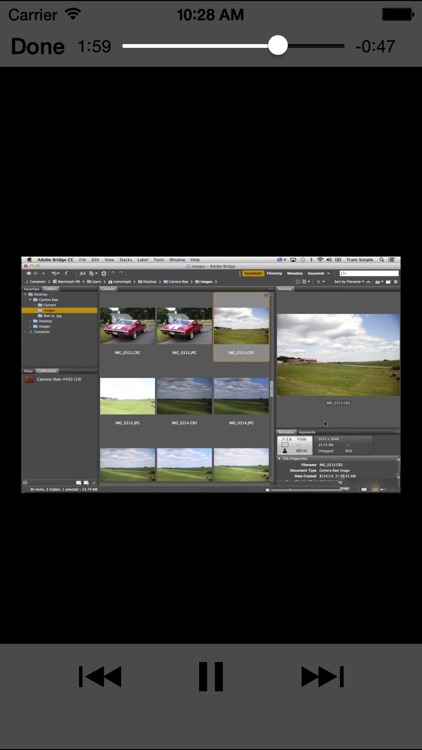Open the File menu in Bridge
Screen dimensions: 422x750
(x=82, y=260)
